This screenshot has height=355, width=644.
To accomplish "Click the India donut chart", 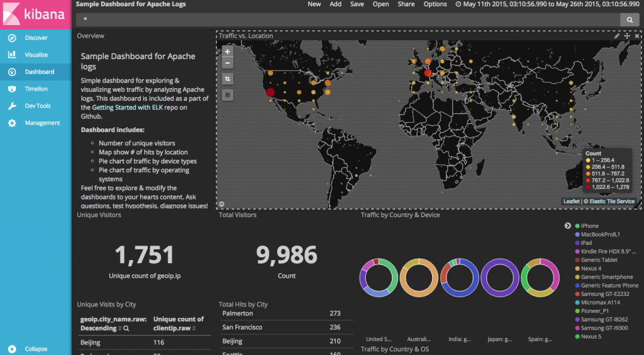I will click(x=460, y=278).
